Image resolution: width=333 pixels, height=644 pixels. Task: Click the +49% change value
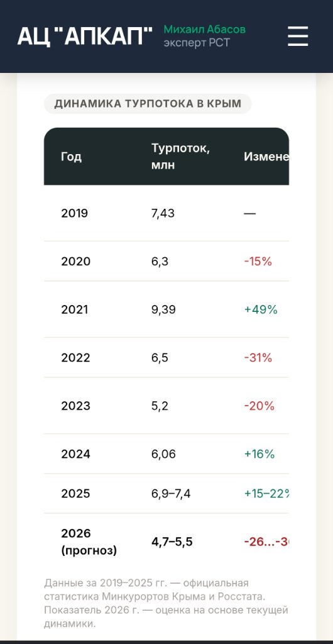pyautogui.click(x=261, y=309)
